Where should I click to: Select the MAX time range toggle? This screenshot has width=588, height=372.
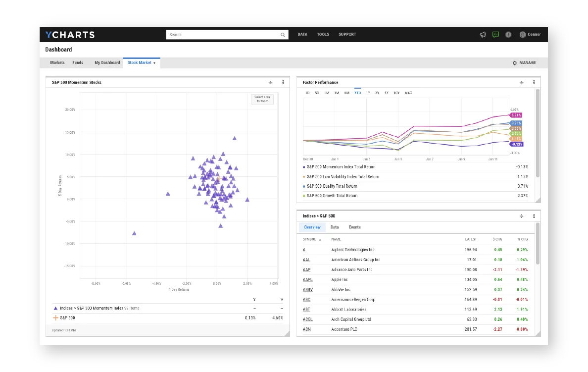407,93
